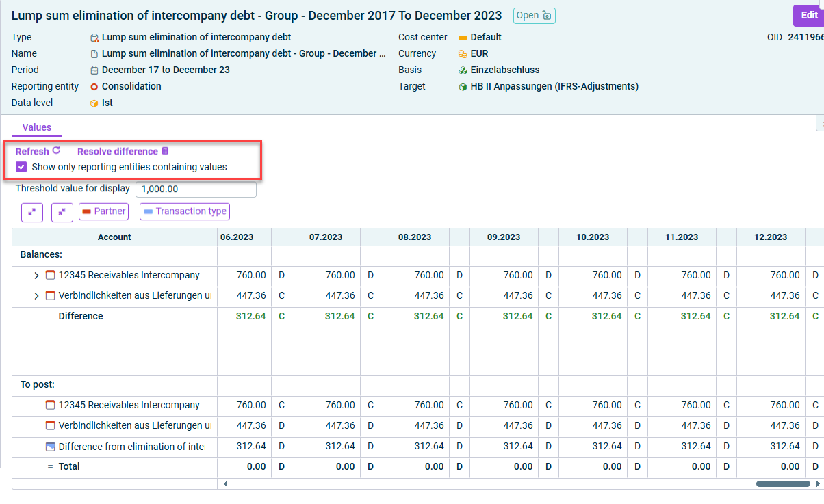This screenshot has height=504, width=824.
Task: Click the circular arrow Refresh icon
Action: [x=57, y=151]
